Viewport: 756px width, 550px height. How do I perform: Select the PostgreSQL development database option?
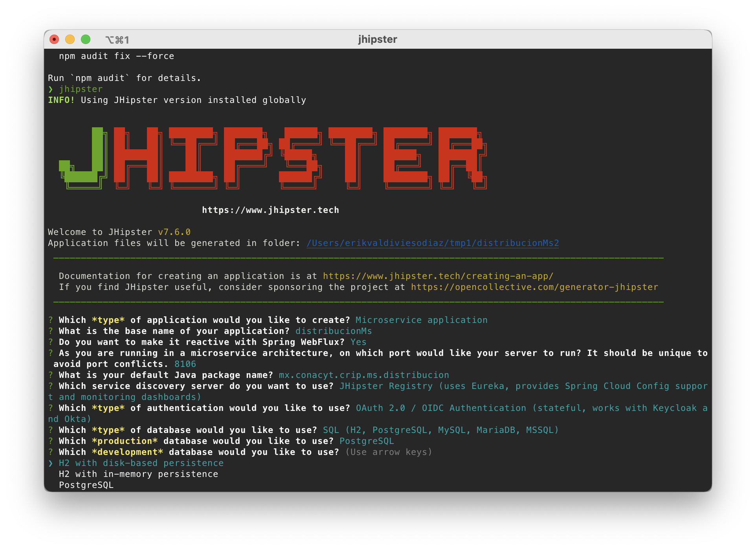coord(86,485)
